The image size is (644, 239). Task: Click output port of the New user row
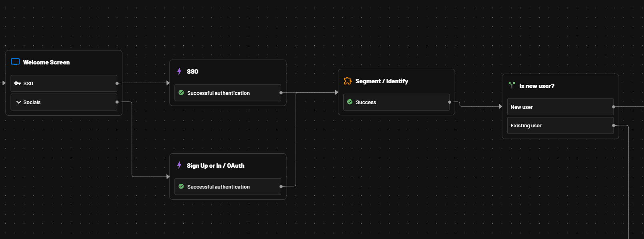[x=614, y=107]
